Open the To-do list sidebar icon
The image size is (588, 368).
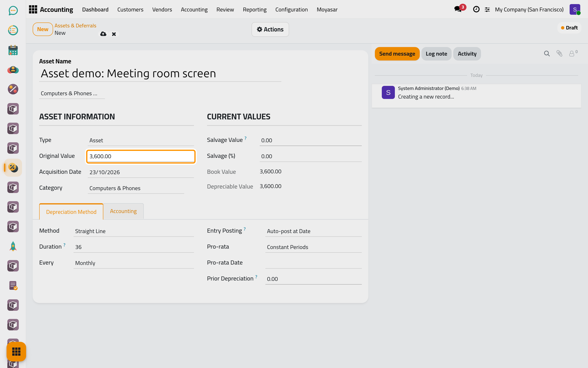(x=13, y=30)
